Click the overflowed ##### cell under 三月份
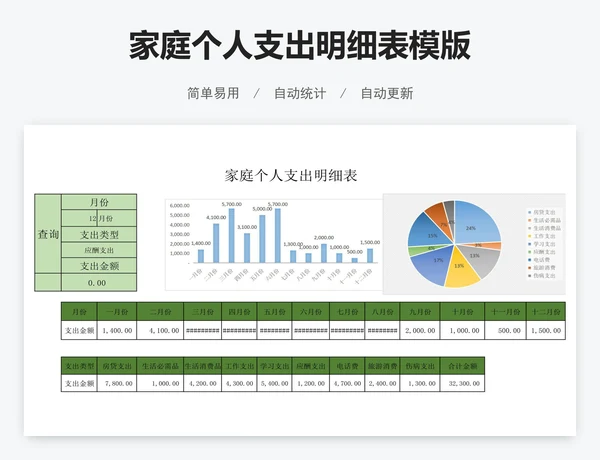This screenshot has height=460, width=600. tap(202, 330)
